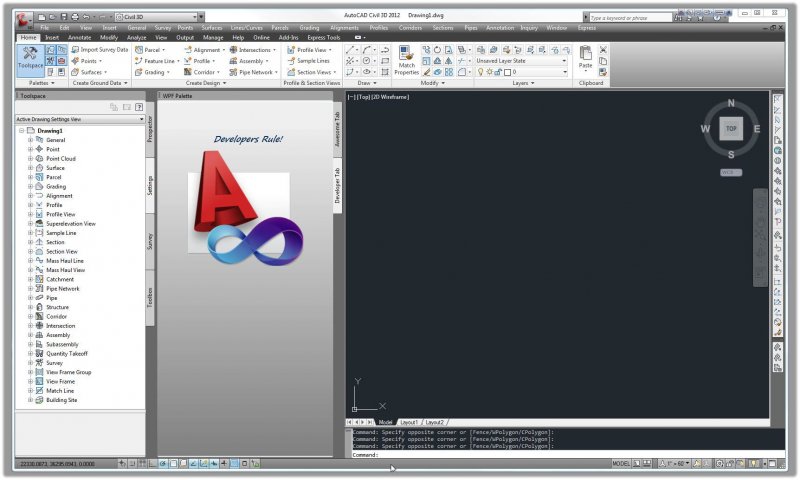The height and width of the screenshot is (480, 800).
Task: Select the Awesome Tab in WPF Palette
Action: 337,129
